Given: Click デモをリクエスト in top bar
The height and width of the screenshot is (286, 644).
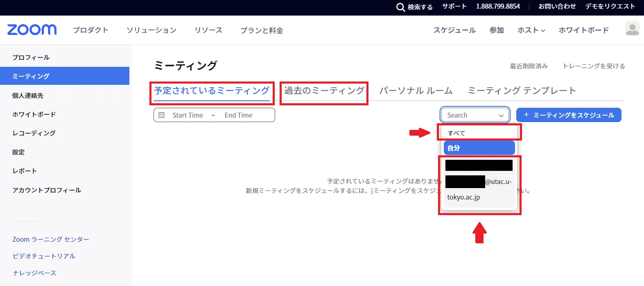Looking at the screenshot, I should (x=610, y=7).
